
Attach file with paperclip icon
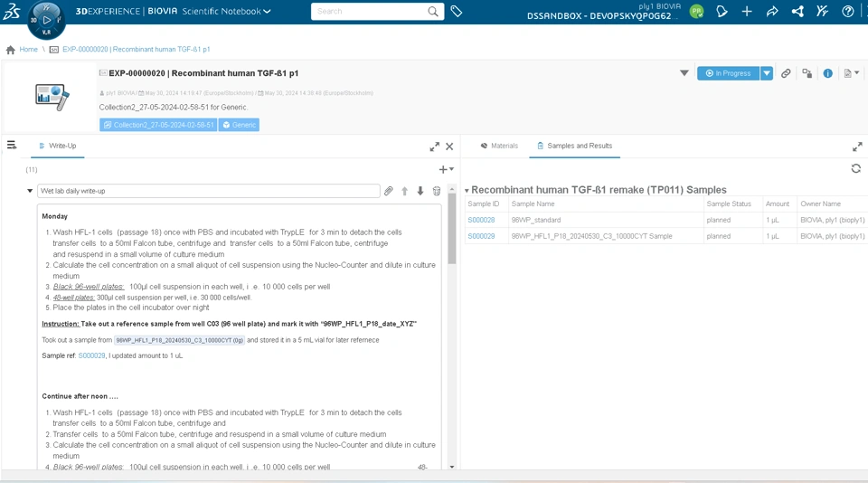[389, 191]
